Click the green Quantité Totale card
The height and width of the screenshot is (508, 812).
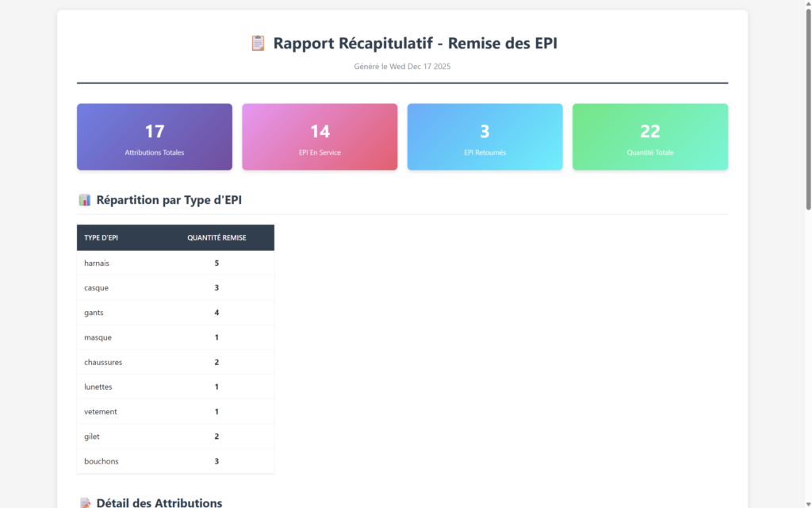point(650,137)
